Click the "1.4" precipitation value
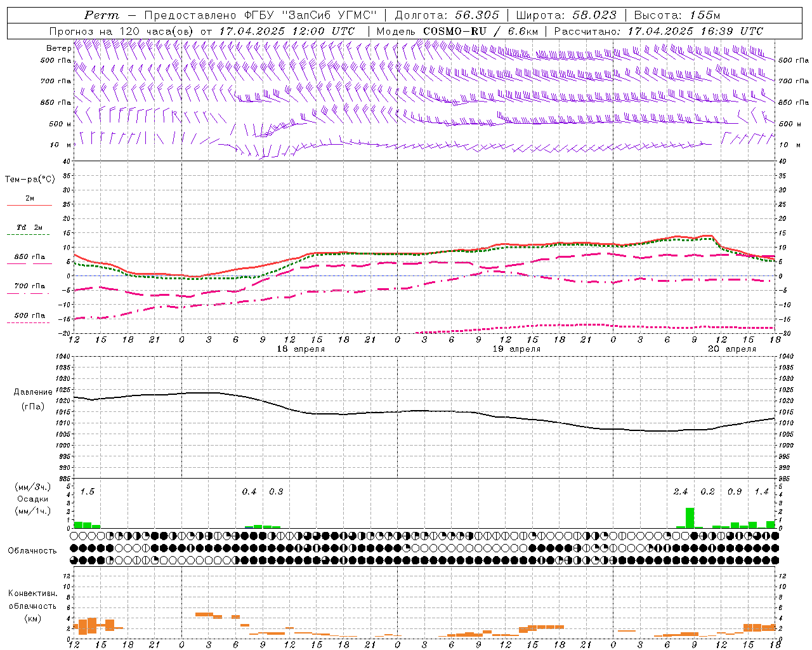 [761, 492]
